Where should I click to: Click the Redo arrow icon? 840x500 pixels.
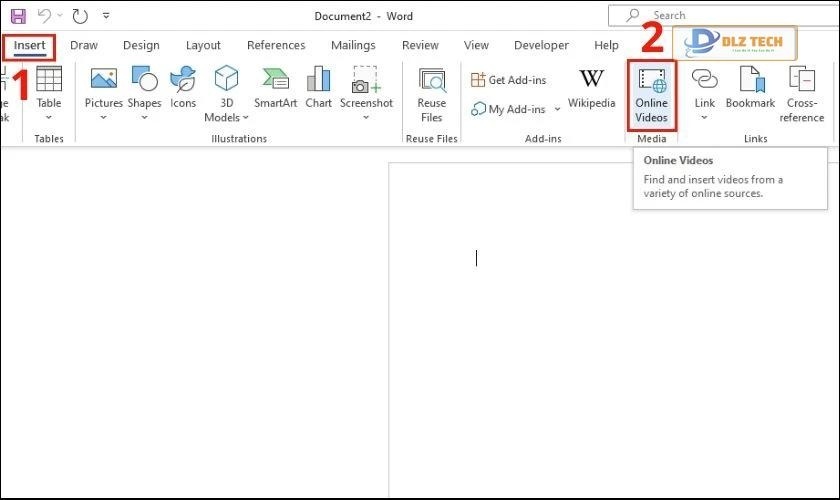81,16
